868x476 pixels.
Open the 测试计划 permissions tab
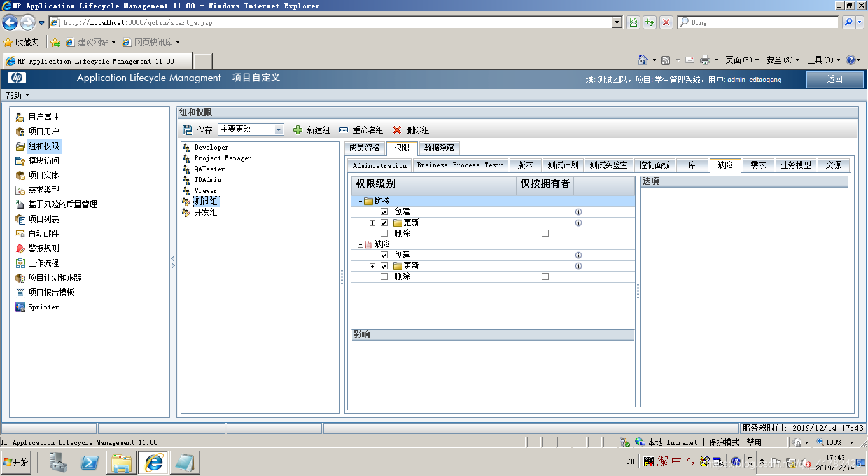(x=563, y=165)
